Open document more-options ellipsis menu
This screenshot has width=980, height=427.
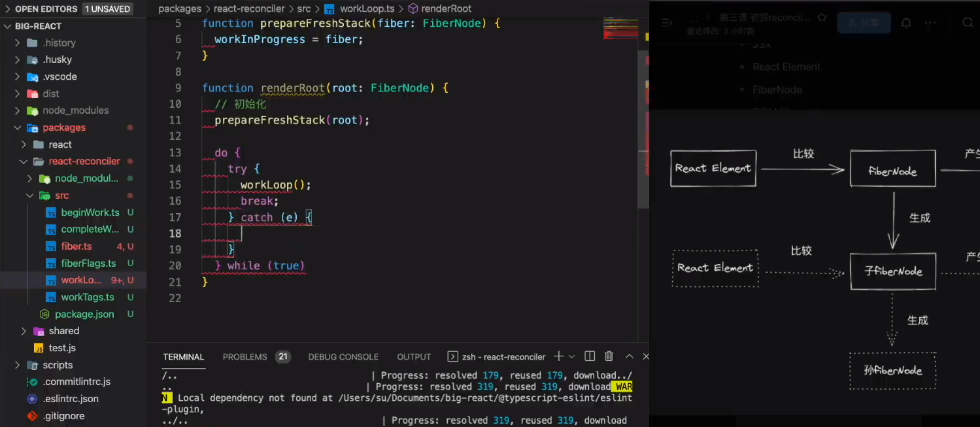click(930, 22)
